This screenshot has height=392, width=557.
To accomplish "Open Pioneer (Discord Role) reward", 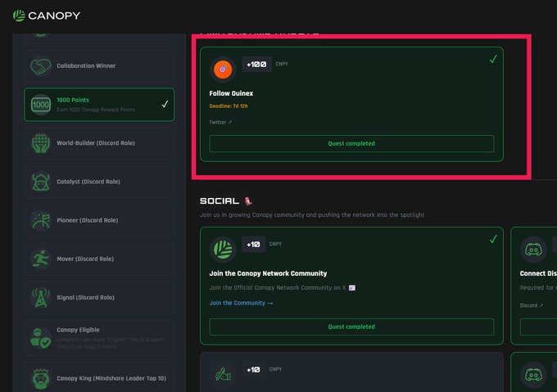I will (99, 220).
